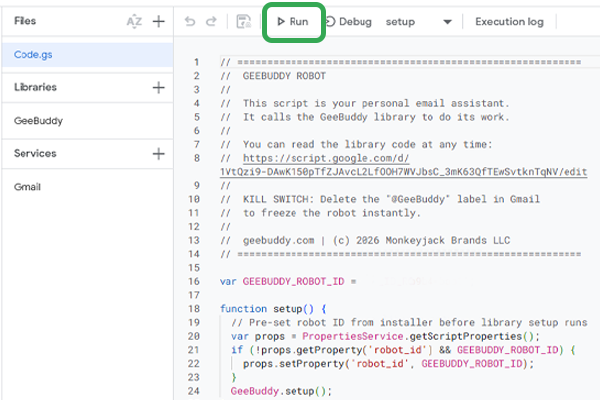Click the Files section header

click(25, 21)
